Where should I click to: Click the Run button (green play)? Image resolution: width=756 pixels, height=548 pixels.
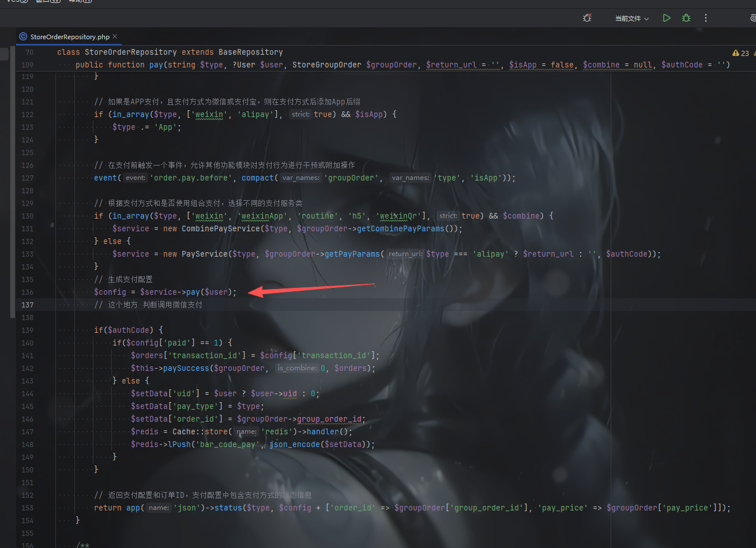[x=667, y=18]
